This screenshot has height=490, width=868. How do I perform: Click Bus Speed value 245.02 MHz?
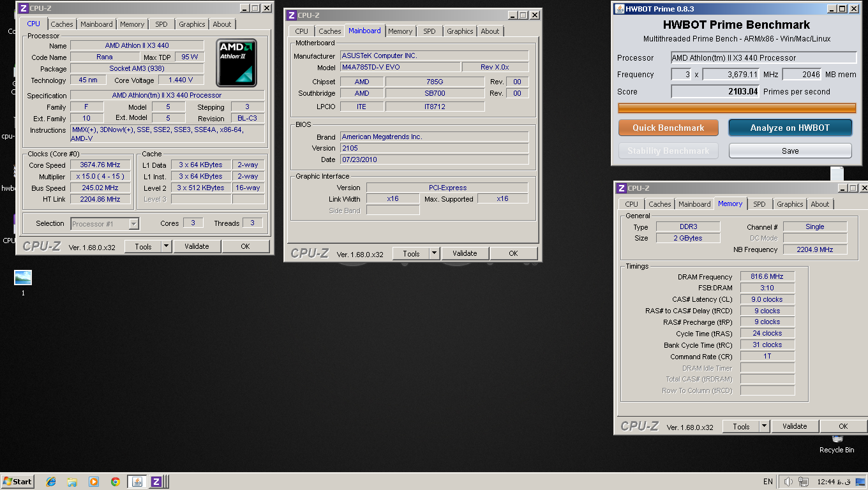click(x=100, y=188)
